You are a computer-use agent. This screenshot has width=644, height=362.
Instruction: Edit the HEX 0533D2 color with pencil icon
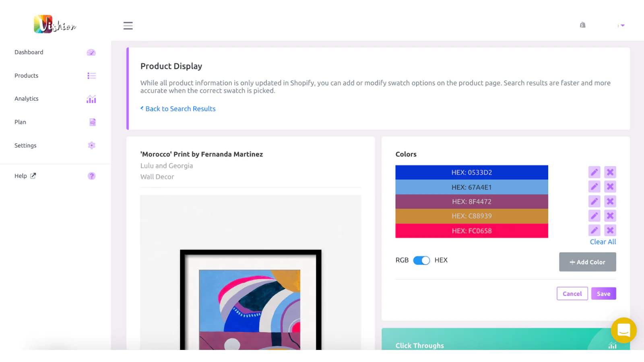[594, 172]
